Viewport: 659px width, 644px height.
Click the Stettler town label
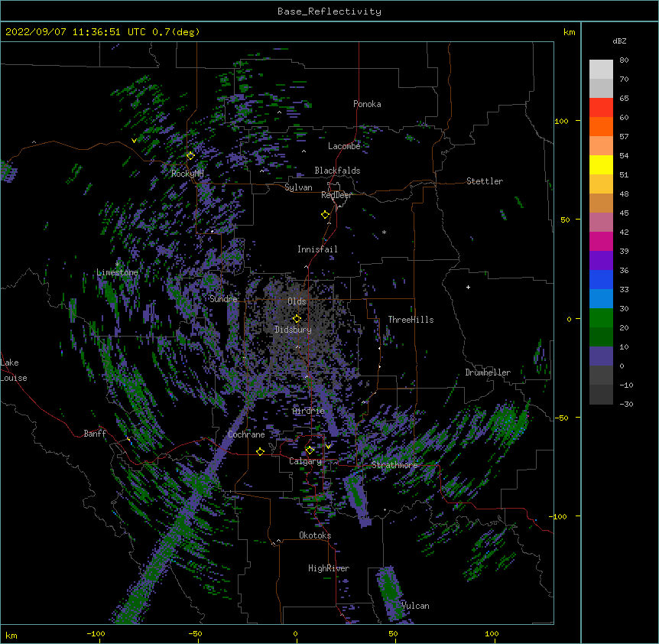coord(484,181)
